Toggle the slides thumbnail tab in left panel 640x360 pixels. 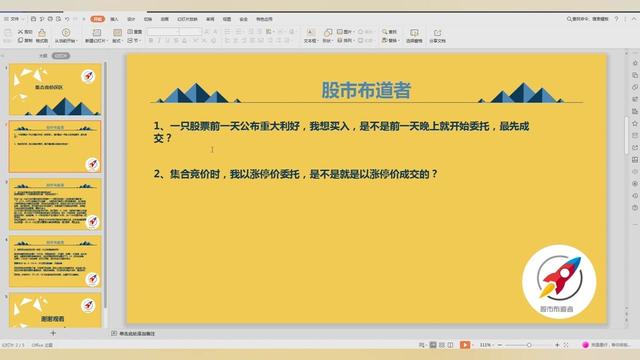pyautogui.click(x=61, y=56)
